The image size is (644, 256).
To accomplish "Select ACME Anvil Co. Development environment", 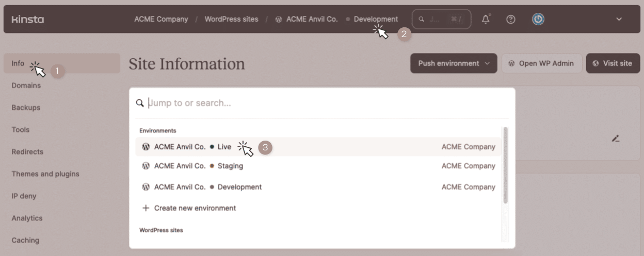I will (x=239, y=187).
